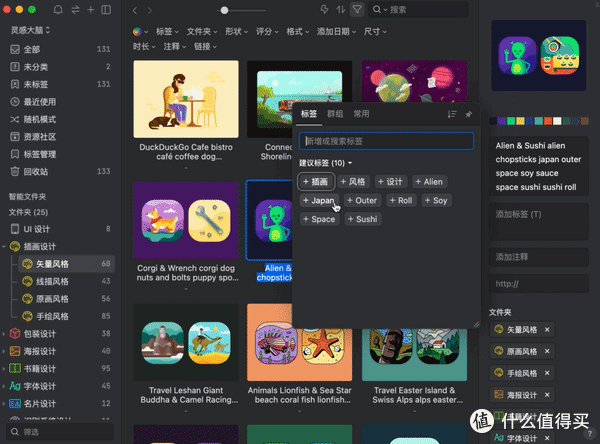Add the suggested Japan tag

319,200
